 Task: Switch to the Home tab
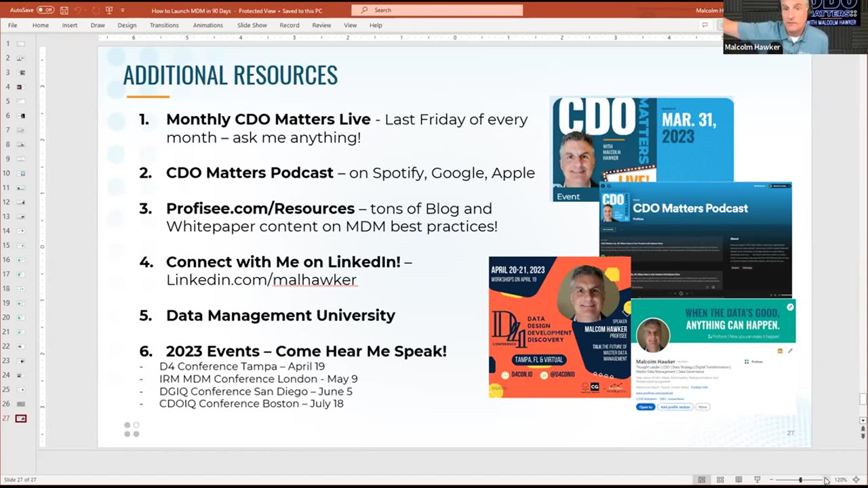pyautogui.click(x=41, y=25)
